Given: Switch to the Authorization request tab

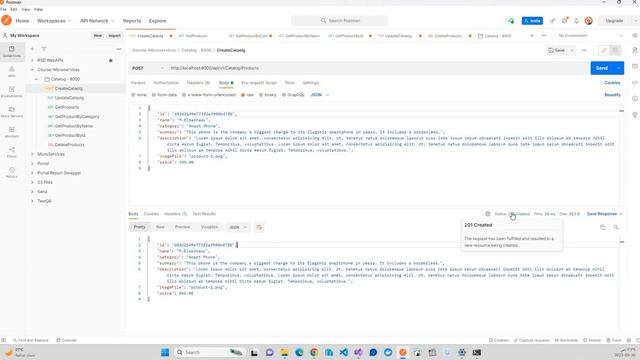Looking at the screenshot, I should pos(166,83).
